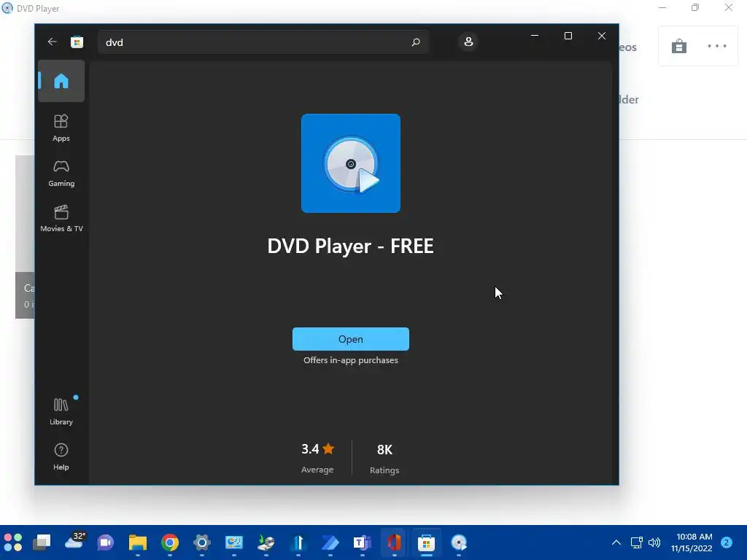
Task: Switch to Microsoft Store on taskbar
Action: [x=426, y=542]
